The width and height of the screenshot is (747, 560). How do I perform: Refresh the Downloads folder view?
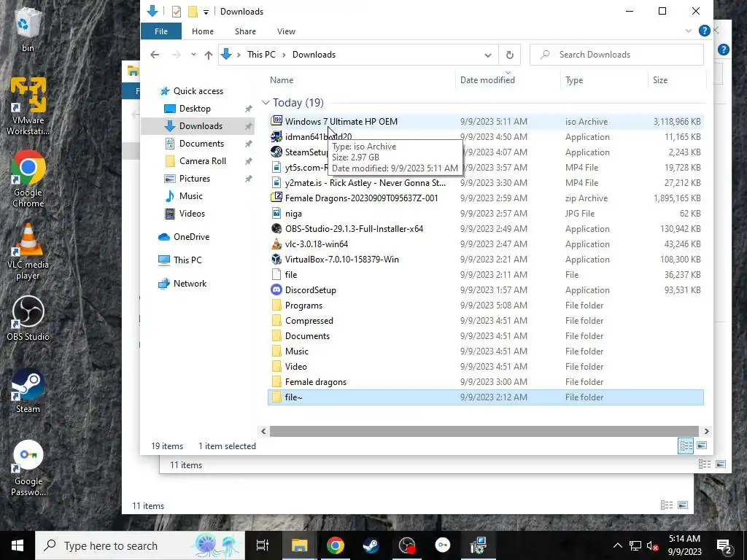pos(509,55)
